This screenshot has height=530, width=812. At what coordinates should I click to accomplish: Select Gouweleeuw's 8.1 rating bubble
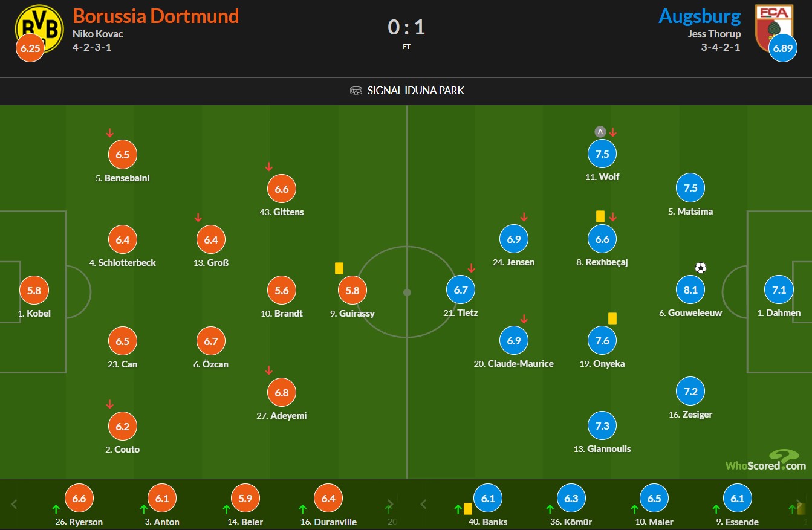click(690, 290)
